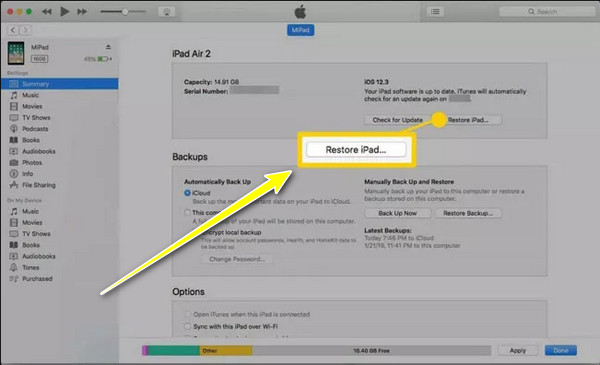This screenshot has width=600, height=365.
Task: Click Restore Backup... button
Action: click(468, 213)
